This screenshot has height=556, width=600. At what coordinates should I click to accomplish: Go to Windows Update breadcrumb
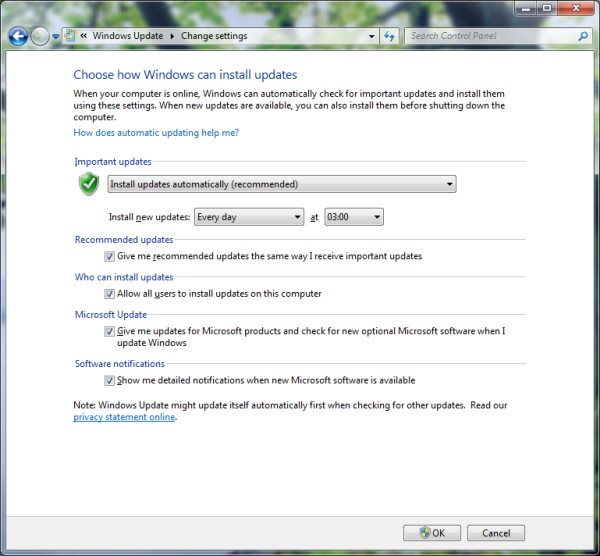pyautogui.click(x=128, y=36)
